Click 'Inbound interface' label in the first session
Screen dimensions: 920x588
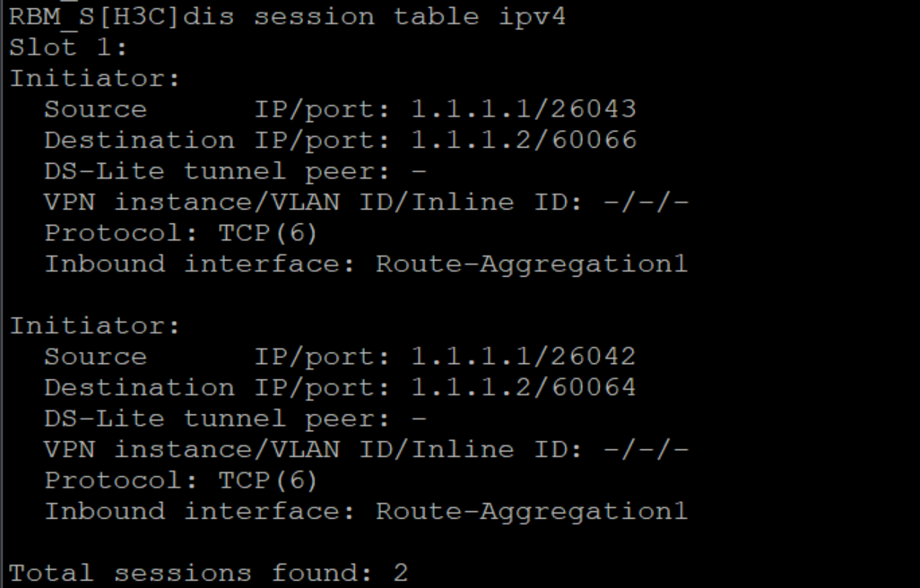pos(199,264)
